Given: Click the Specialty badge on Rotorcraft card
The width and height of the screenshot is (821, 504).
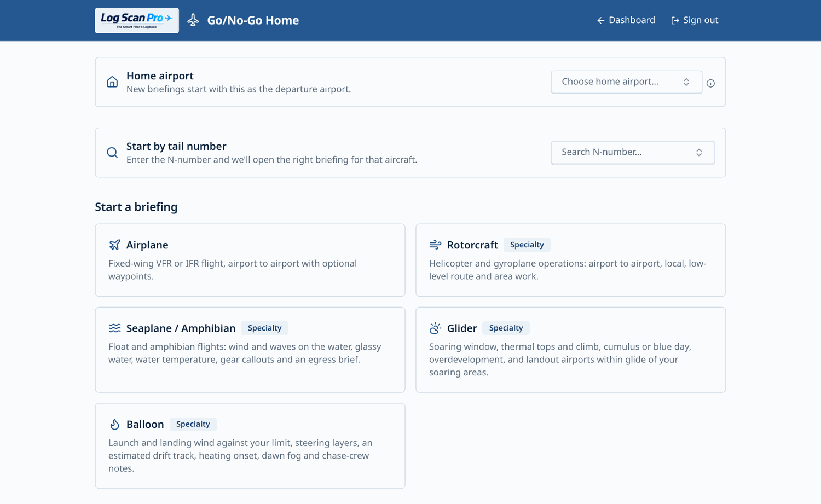Looking at the screenshot, I should [x=527, y=245].
